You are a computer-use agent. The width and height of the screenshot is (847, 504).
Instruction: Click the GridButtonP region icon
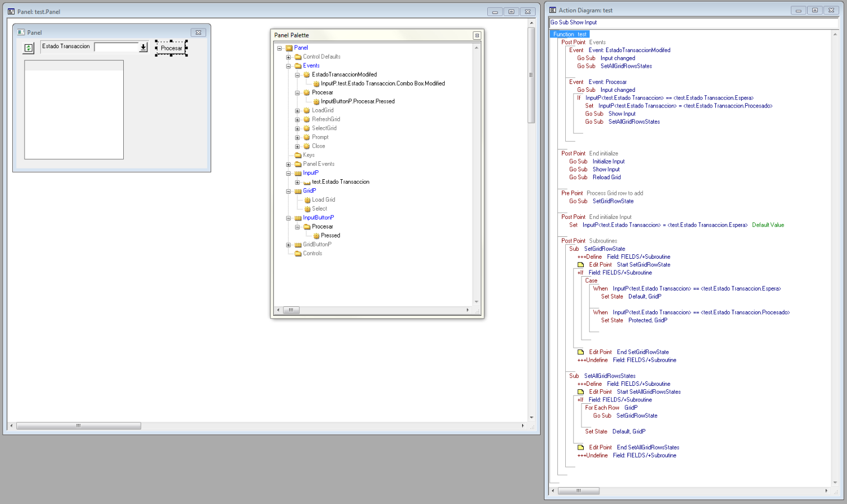click(x=298, y=245)
